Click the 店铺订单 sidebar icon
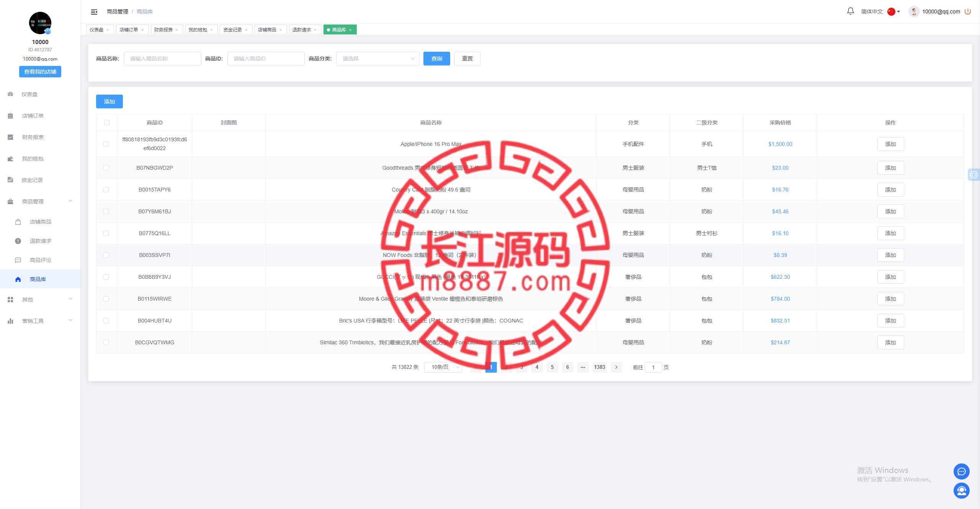The width and height of the screenshot is (980, 509). [10, 116]
